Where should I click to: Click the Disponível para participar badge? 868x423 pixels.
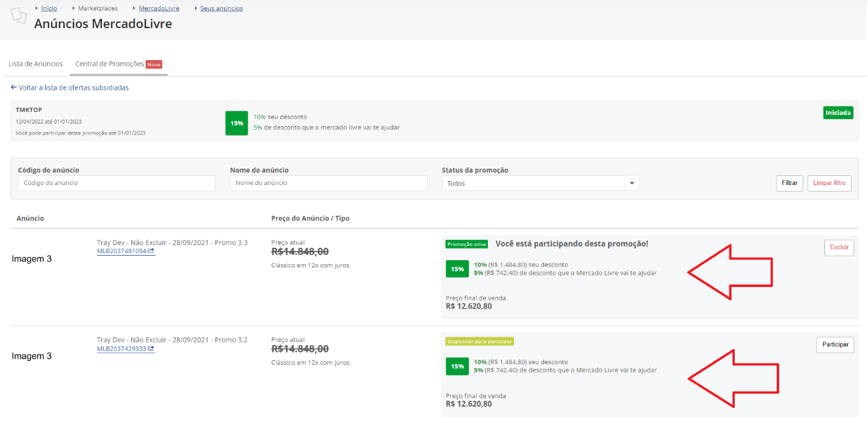coord(480,341)
